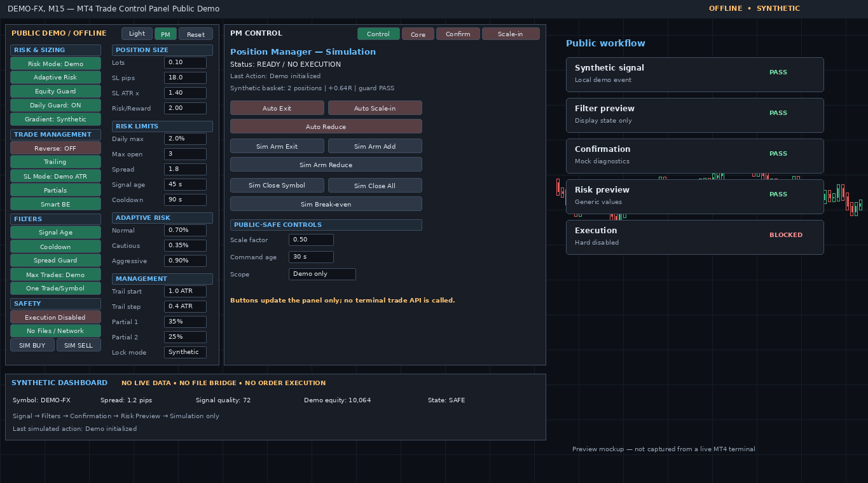Edit the Trail step field
The image size is (868, 483).
[x=185, y=306]
